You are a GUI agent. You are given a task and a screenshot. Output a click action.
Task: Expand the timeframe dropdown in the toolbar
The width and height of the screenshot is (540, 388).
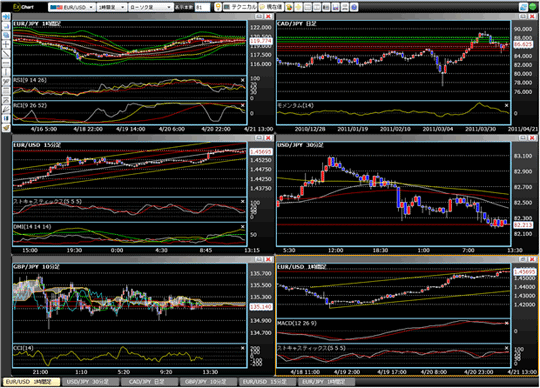point(112,7)
